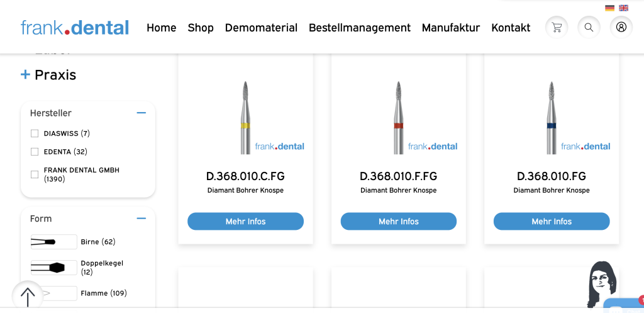The width and height of the screenshot is (644, 313).
Task: Click the search magnifier icon
Action: coord(589,28)
